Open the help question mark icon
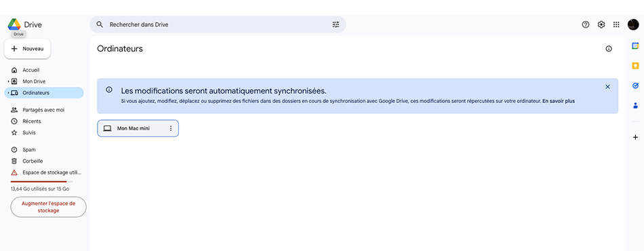The height and width of the screenshot is (251, 644). click(586, 24)
